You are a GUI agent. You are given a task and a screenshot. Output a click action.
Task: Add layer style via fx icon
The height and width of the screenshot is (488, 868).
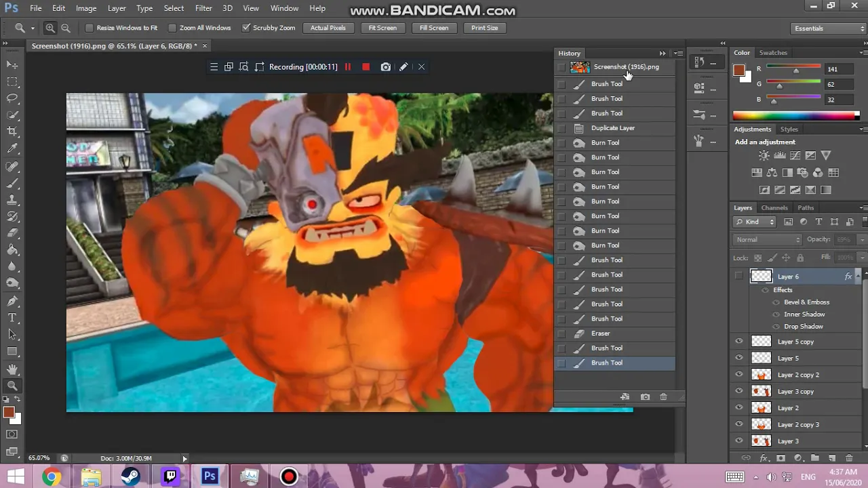[x=764, y=458]
